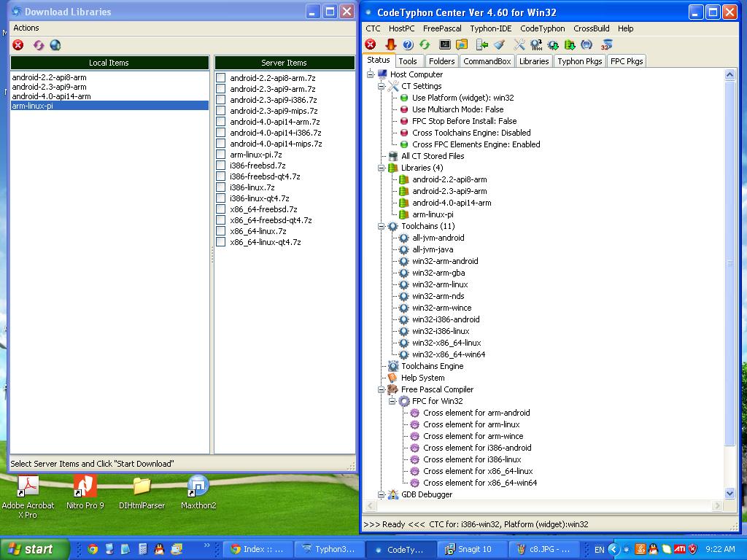
Task: Collapse the Host Computer tree node
Action: [370, 74]
